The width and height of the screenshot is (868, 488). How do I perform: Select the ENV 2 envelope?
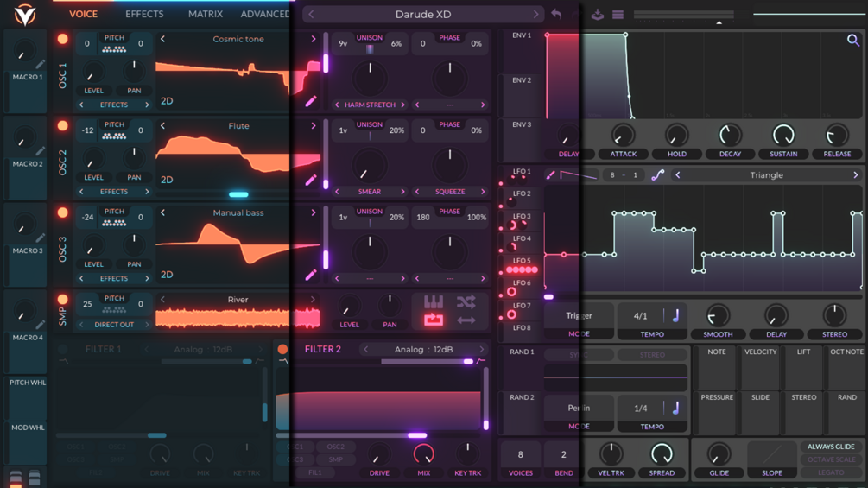coord(522,80)
